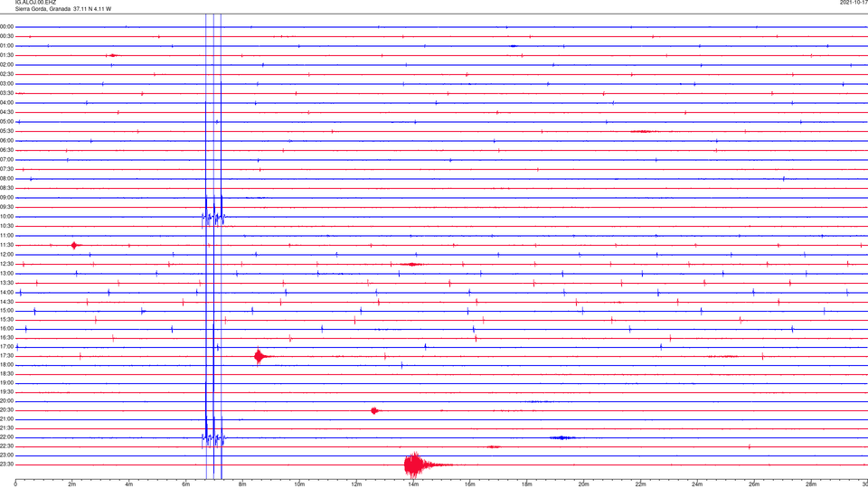The image size is (868, 488).
Task: Select the 12m axis tick label
Action: coord(356,484)
